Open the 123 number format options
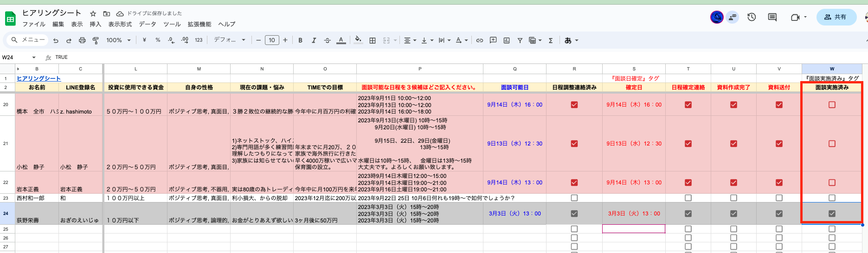The height and width of the screenshot is (253, 868). pyautogui.click(x=199, y=40)
